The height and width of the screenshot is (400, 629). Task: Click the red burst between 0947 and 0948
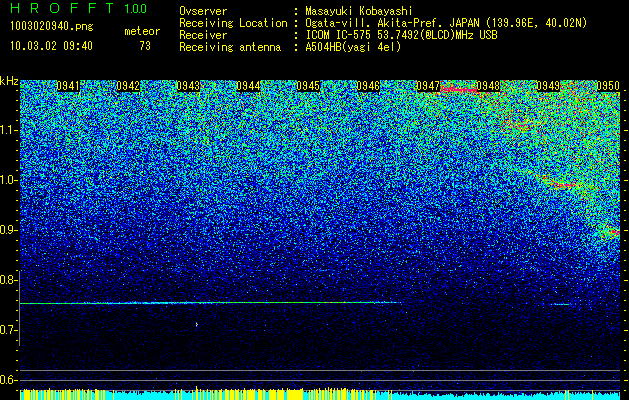point(459,89)
